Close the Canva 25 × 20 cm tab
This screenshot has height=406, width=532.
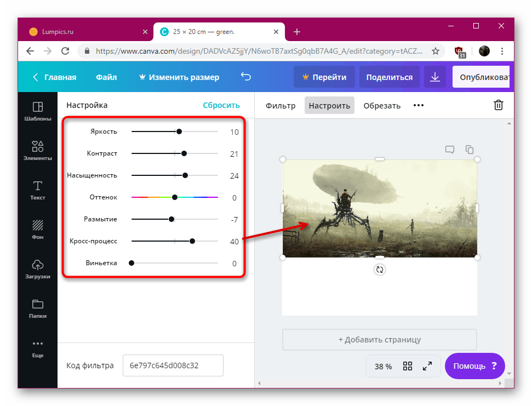click(276, 32)
